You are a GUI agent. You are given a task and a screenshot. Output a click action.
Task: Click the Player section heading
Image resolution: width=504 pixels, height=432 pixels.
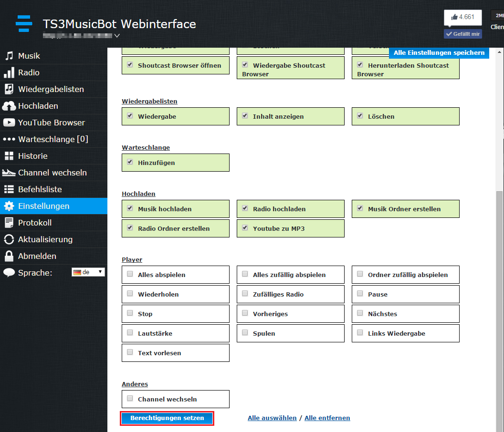click(x=132, y=259)
